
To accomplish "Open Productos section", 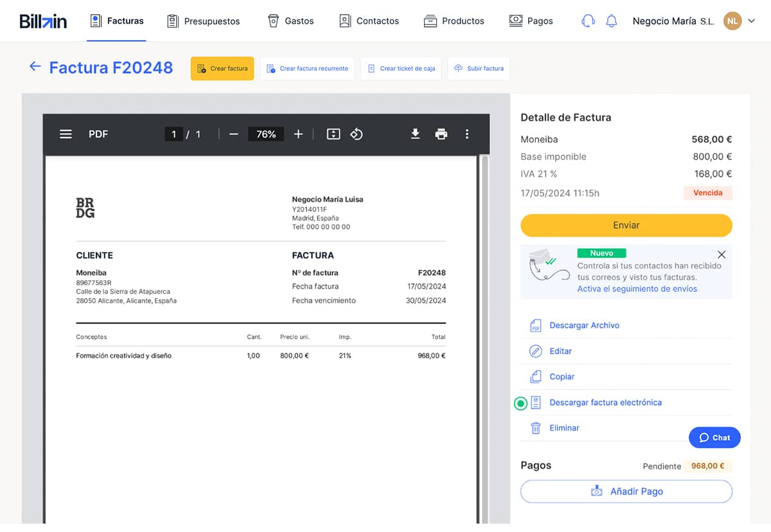I will 454,21.
